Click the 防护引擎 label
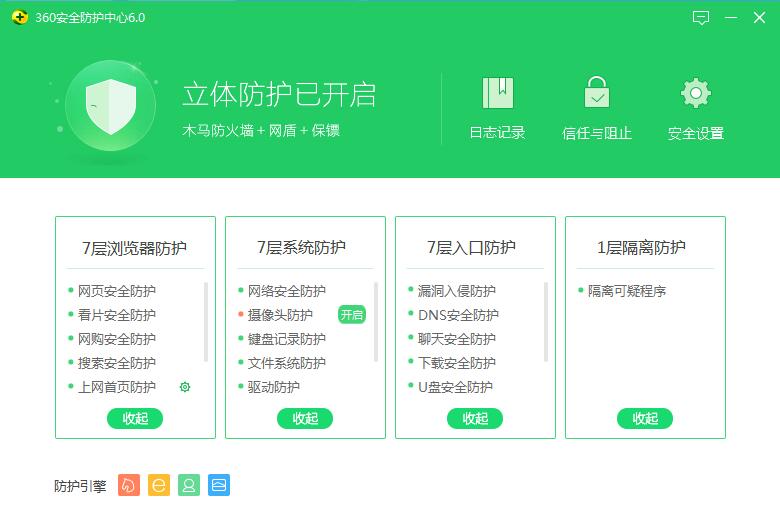The width and height of the screenshot is (780, 520). (x=80, y=486)
